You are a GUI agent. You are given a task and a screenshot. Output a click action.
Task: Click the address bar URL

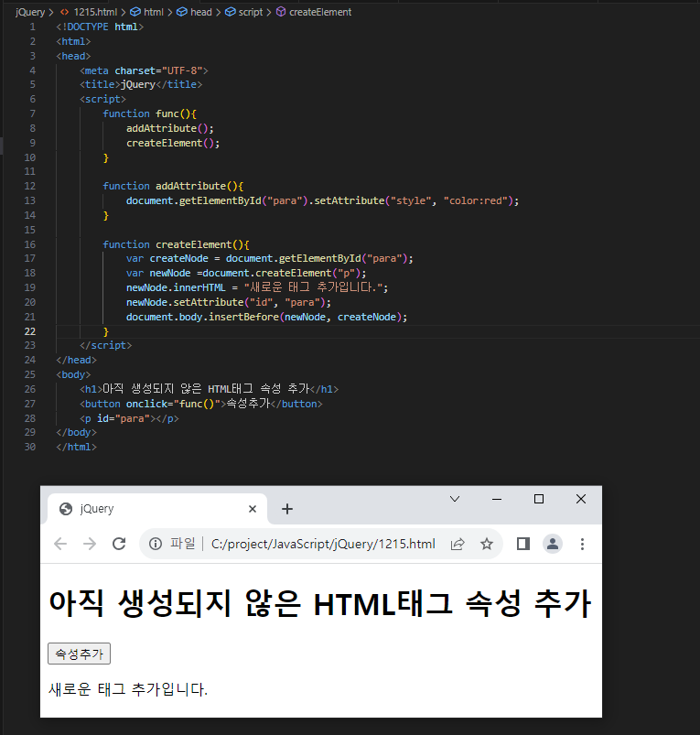point(323,544)
